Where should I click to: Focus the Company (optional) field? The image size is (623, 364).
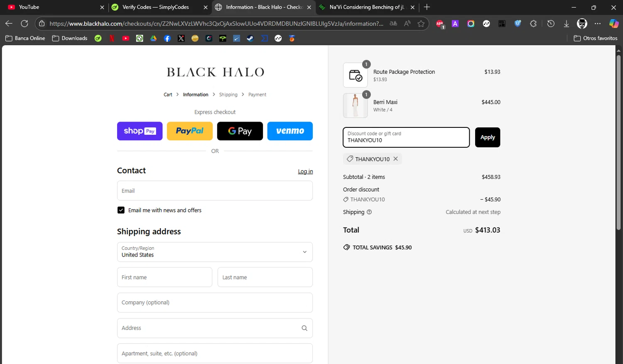point(215,303)
